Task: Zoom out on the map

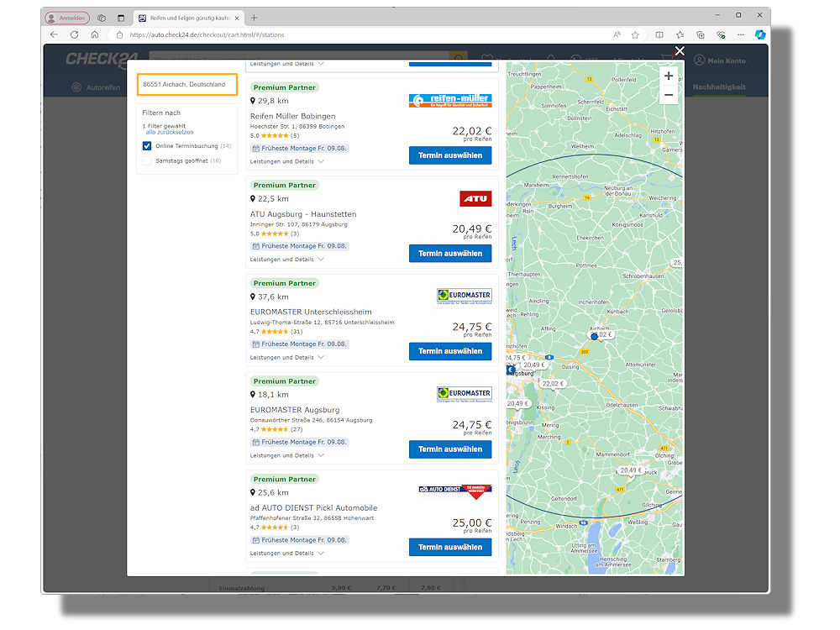Action: click(669, 96)
